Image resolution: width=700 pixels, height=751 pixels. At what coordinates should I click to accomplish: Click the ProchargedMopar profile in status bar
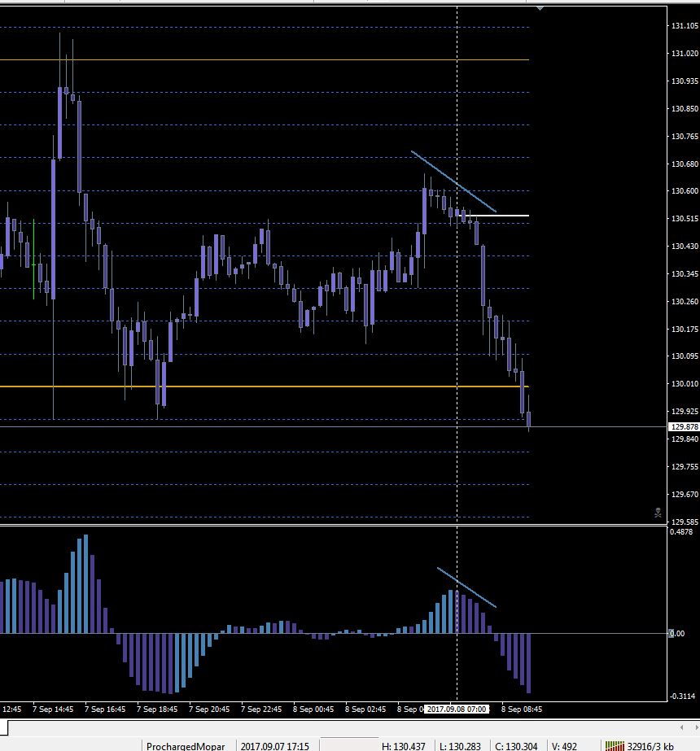pos(186,746)
